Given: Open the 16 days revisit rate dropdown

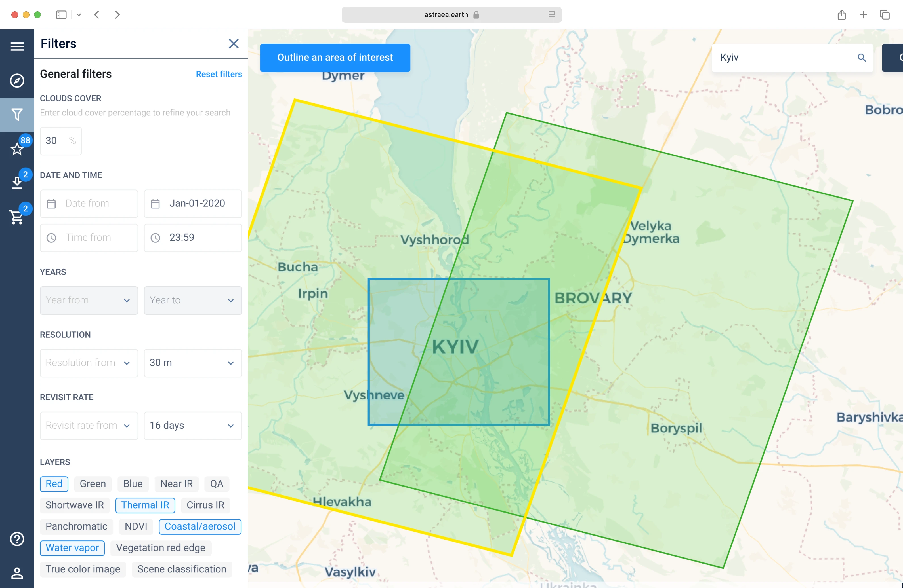Looking at the screenshot, I should click(193, 425).
